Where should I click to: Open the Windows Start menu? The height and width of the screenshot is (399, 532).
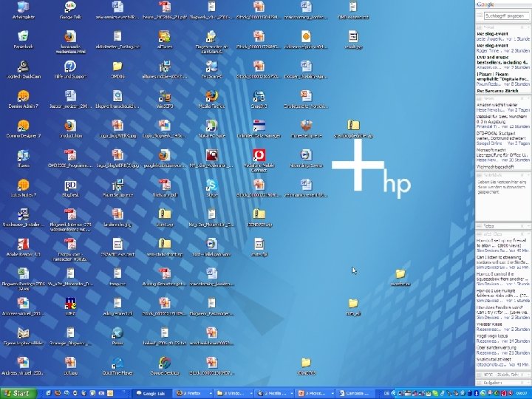click(18, 393)
